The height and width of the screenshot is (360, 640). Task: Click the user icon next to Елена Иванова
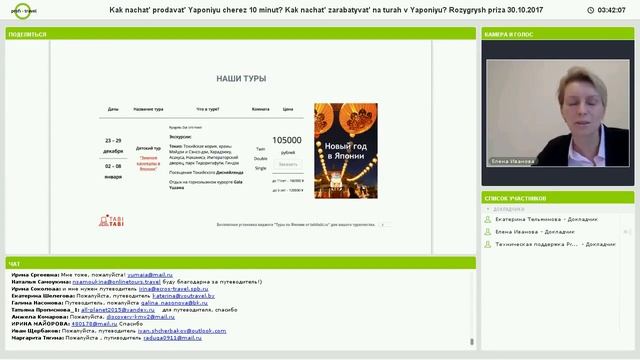pos(487,232)
